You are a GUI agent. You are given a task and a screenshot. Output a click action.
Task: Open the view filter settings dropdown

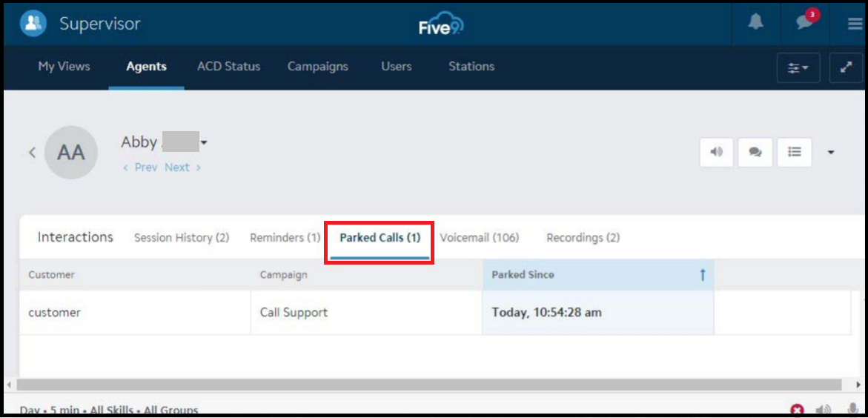(798, 67)
